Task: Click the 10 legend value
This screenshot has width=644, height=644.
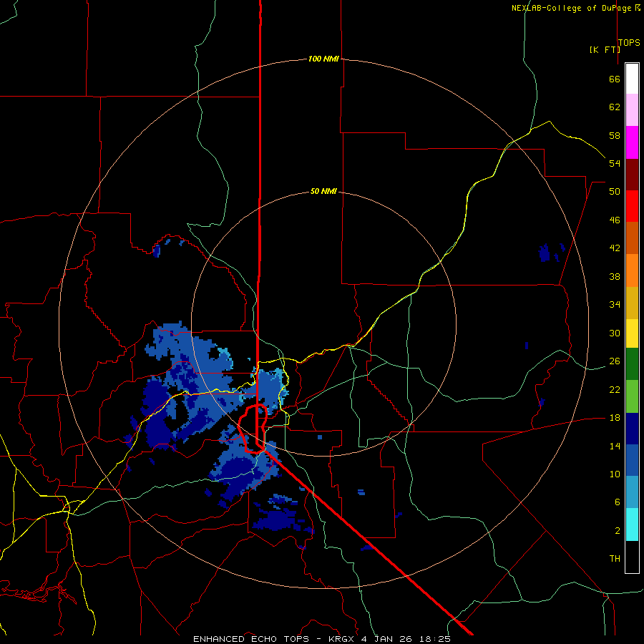Action: point(615,474)
